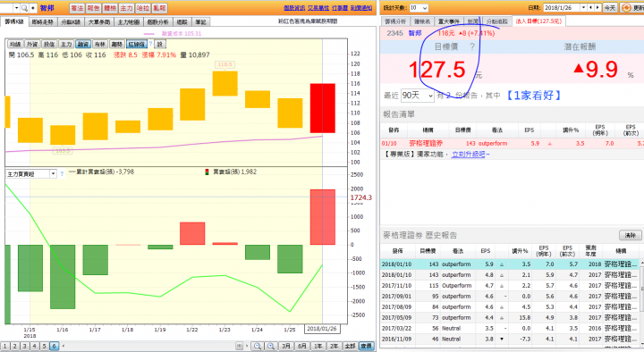Toggle the 主力 overlay in chart toolbar
This screenshot has height=352, width=644.
point(66,44)
